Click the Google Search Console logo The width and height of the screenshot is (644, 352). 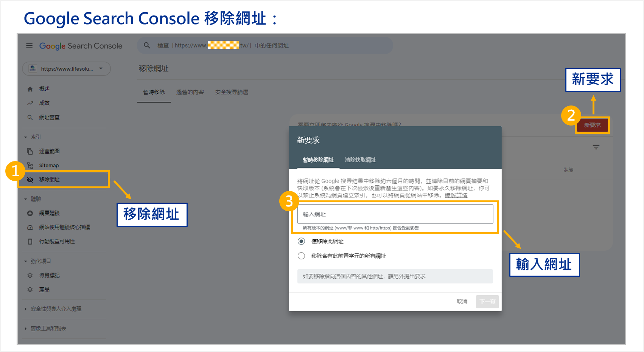coord(81,46)
